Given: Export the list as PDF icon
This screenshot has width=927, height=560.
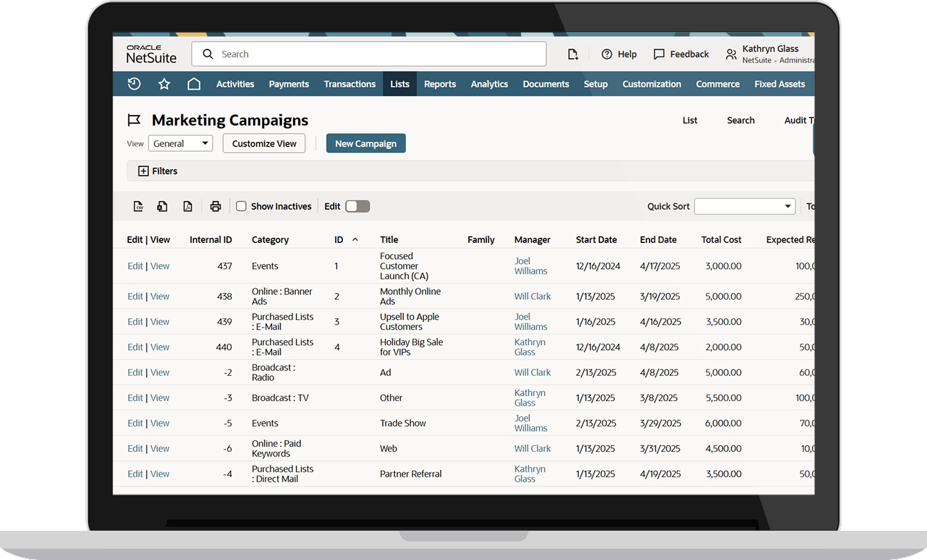Looking at the screenshot, I should tap(188, 206).
